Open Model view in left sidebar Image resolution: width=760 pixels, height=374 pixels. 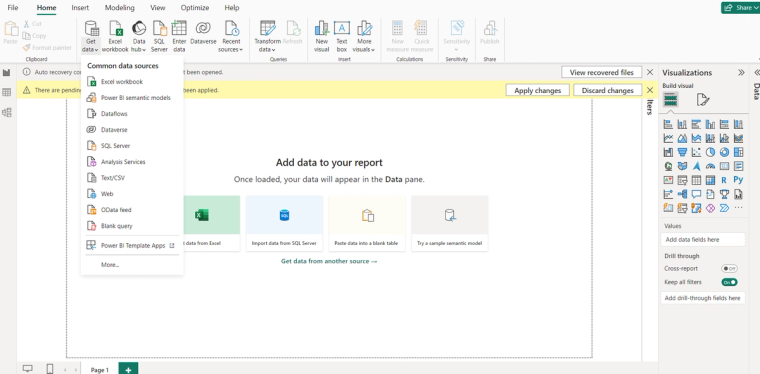[x=7, y=112]
